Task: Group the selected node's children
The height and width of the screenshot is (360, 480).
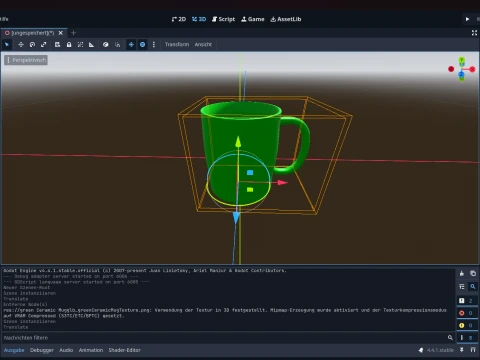Action: 80,44
